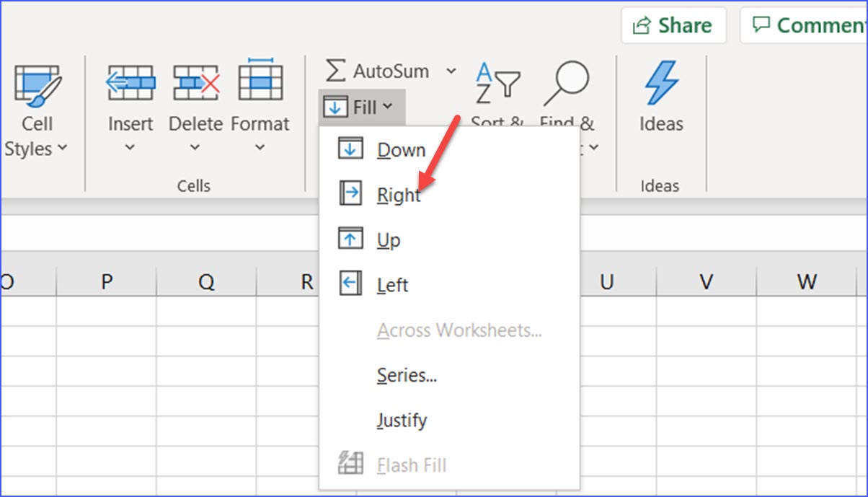Viewport: 868px width, 497px height.
Task: Choose the Left fill direction
Action: (x=391, y=283)
